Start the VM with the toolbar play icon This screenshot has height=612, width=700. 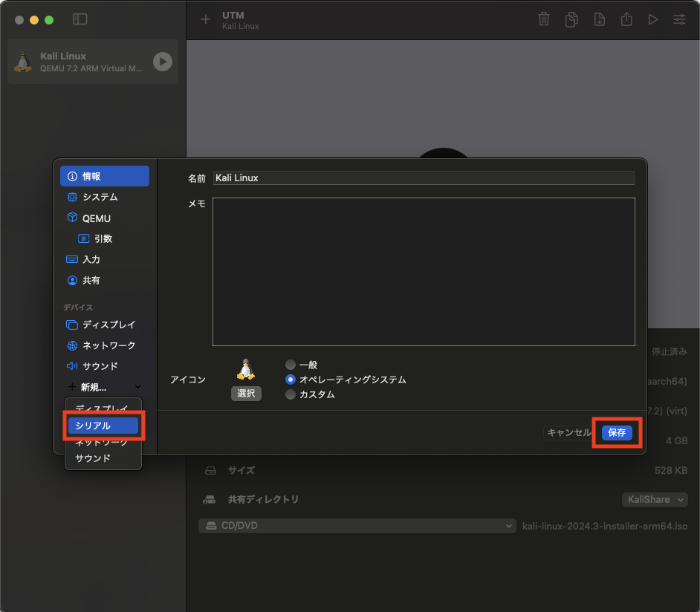point(653,19)
